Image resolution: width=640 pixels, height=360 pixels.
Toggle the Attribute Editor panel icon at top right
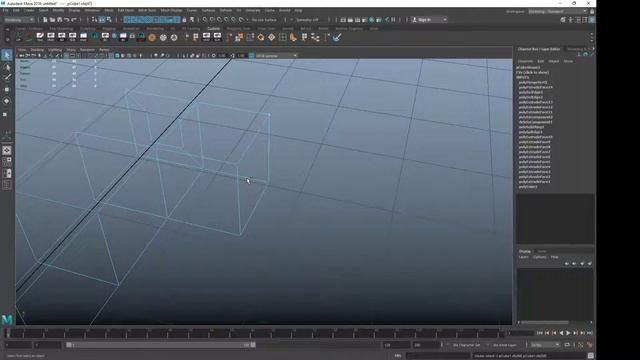578,20
